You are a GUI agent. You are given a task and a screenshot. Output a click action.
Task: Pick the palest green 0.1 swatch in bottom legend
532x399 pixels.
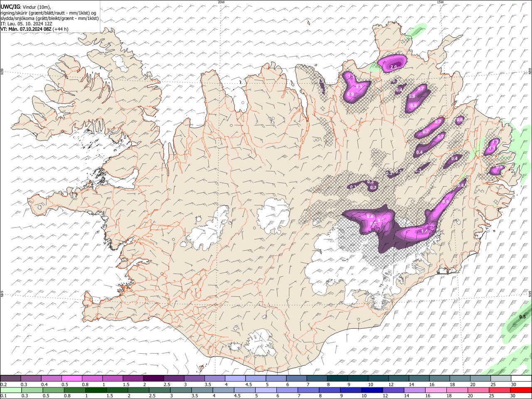tap(10, 390)
